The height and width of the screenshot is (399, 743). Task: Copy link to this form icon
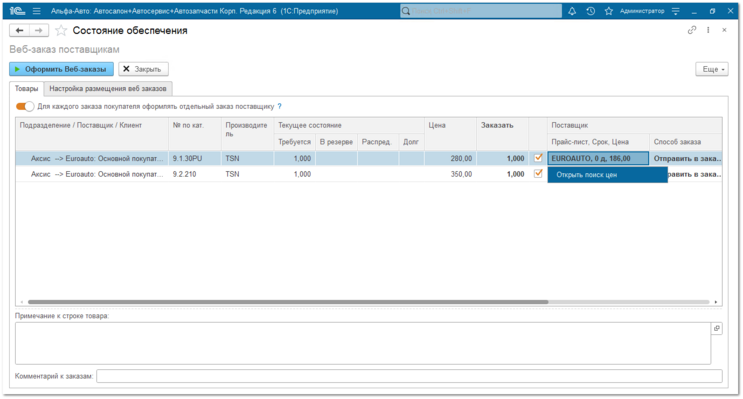pyautogui.click(x=692, y=30)
